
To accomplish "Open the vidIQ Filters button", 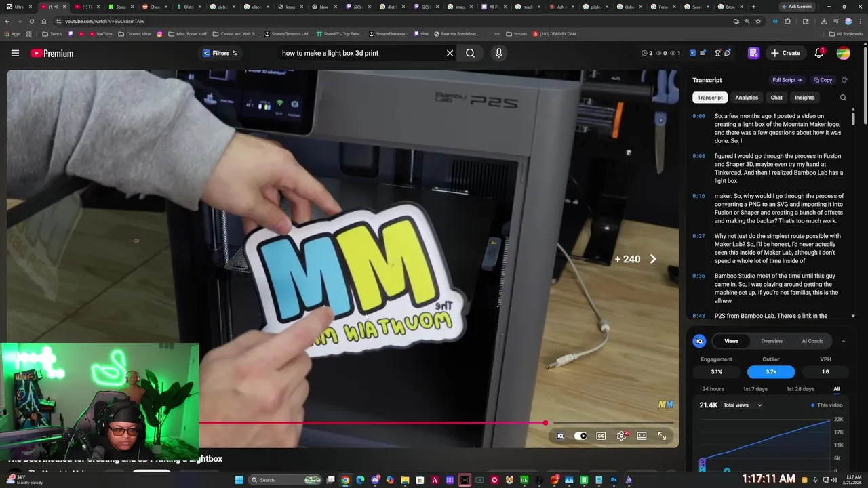I will click(x=220, y=53).
